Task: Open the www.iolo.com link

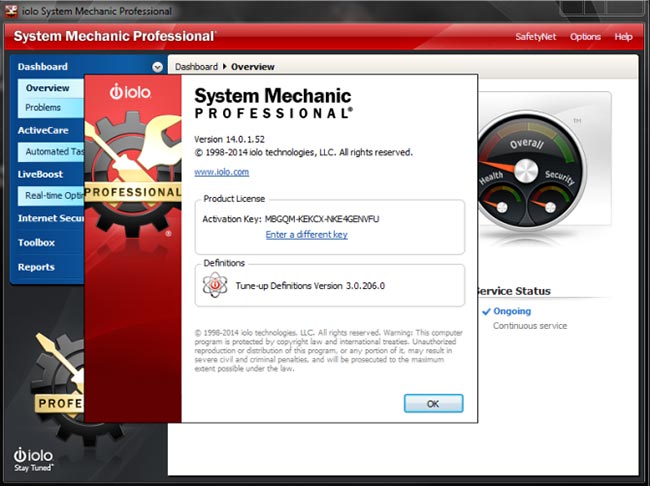Action: [x=221, y=172]
